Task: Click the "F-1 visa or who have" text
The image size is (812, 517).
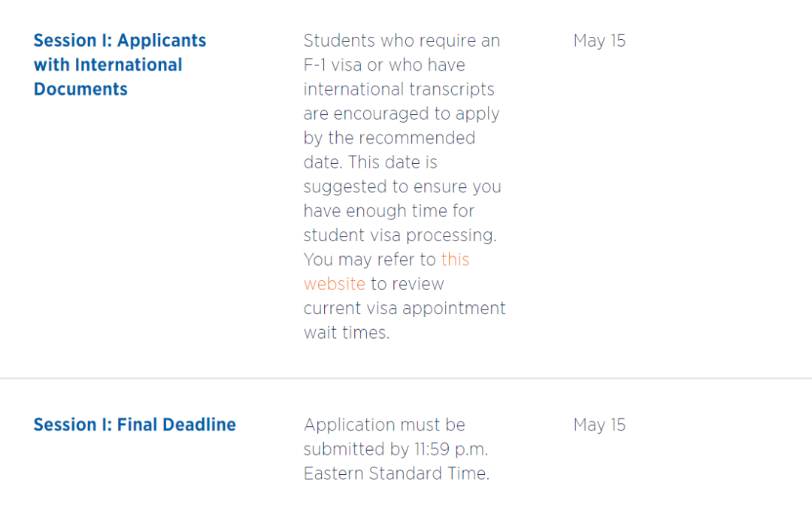Action: 384,65
